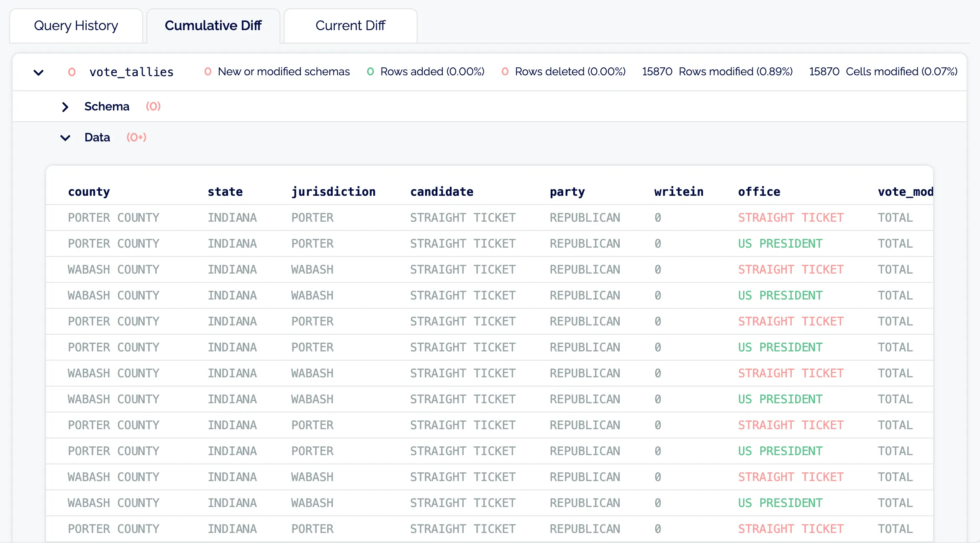980x543 pixels.
Task: Switch to the Query History tab
Action: tap(76, 26)
